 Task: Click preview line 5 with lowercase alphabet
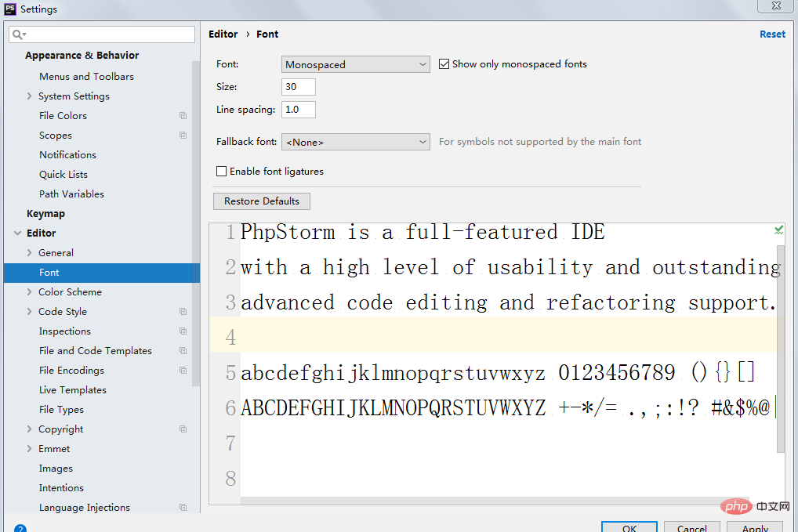click(498, 373)
